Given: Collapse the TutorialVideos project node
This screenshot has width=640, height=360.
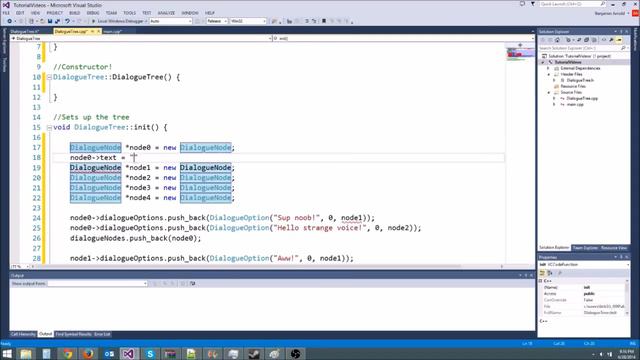Looking at the screenshot, I should point(543,62).
